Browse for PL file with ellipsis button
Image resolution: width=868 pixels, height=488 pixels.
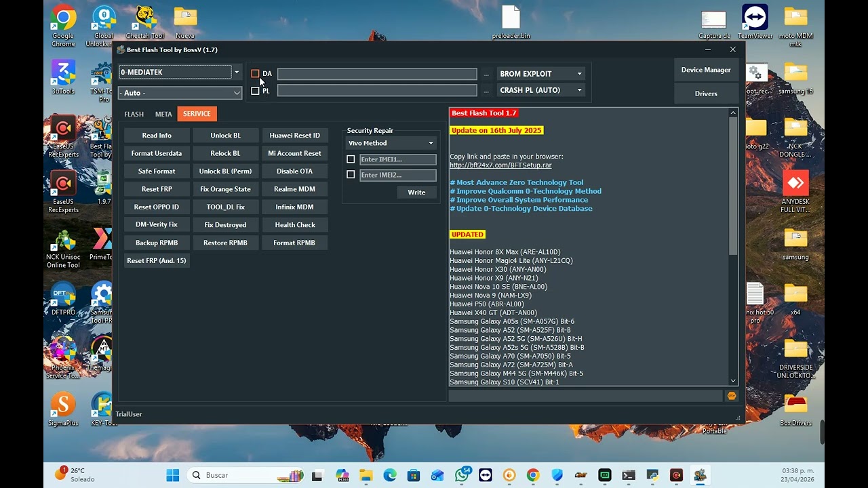[x=486, y=91]
